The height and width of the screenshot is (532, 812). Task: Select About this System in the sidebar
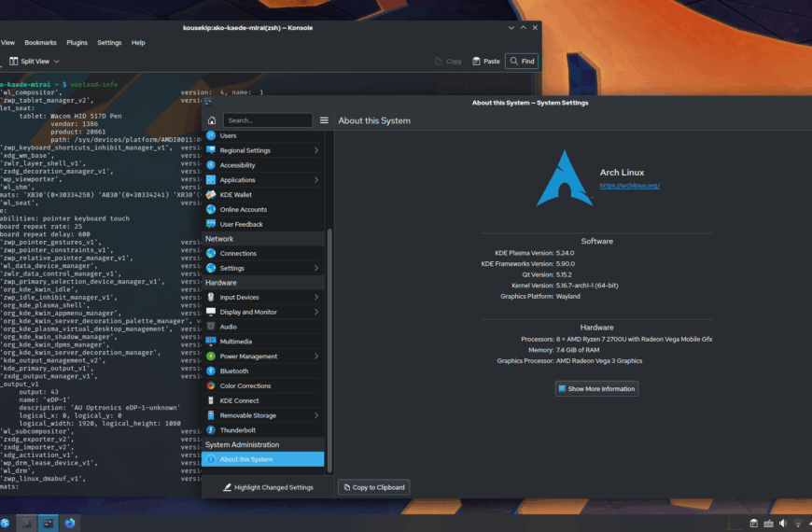(x=263, y=459)
